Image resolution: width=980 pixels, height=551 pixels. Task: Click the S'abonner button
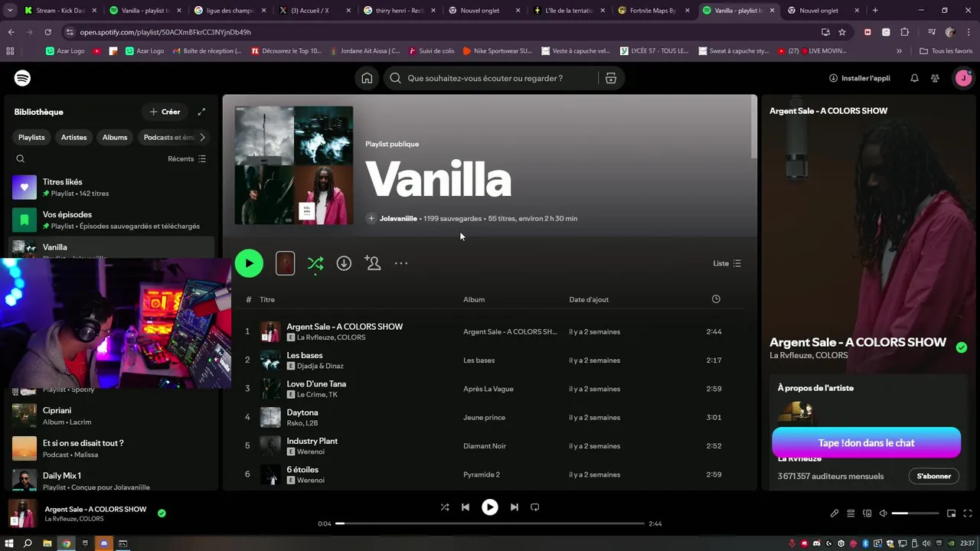pos(934,476)
